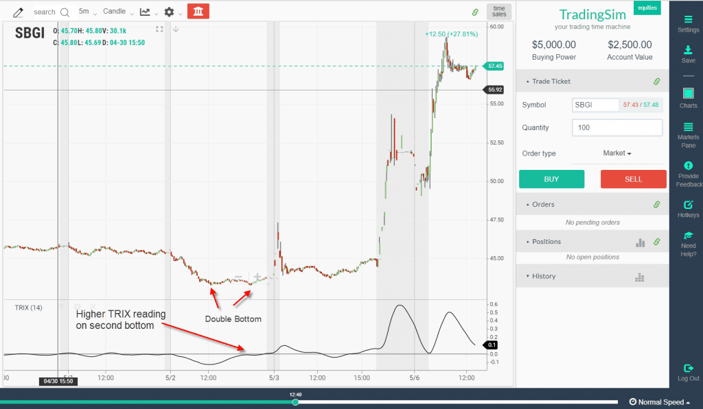
Task: Click the Orders section header
Action: [543, 204]
